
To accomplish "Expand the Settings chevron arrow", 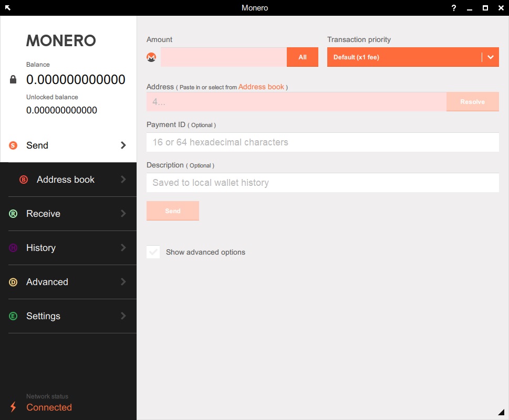I will (x=123, y=316).
